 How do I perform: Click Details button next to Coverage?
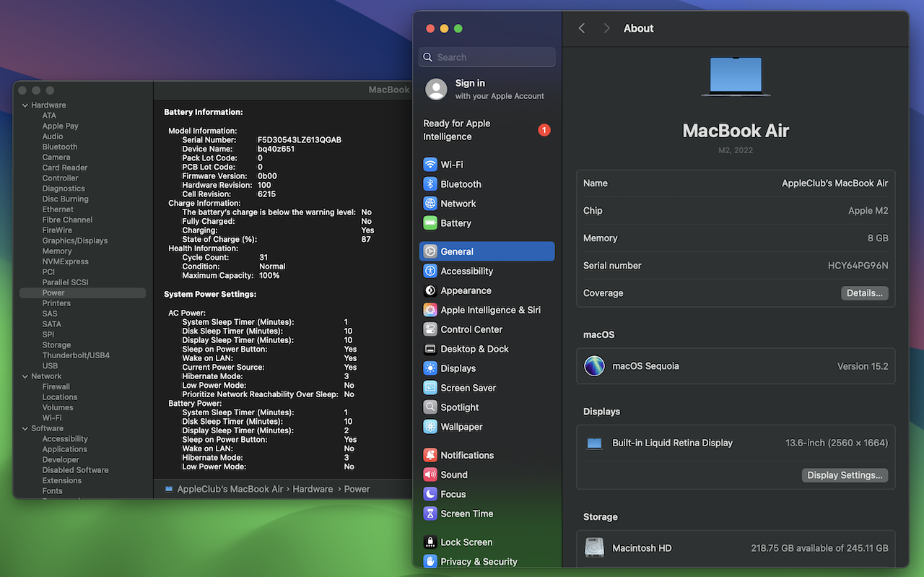864,293
